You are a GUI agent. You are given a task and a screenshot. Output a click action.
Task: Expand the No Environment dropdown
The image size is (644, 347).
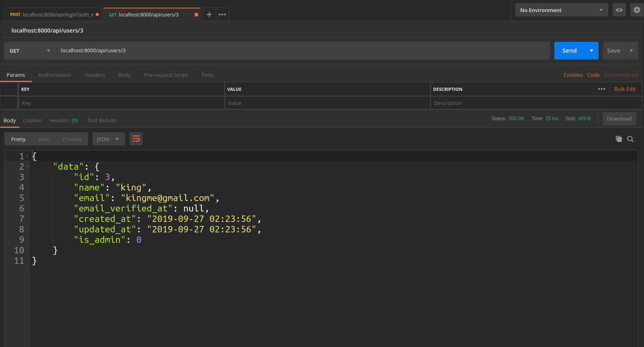(x=562, y=10)
